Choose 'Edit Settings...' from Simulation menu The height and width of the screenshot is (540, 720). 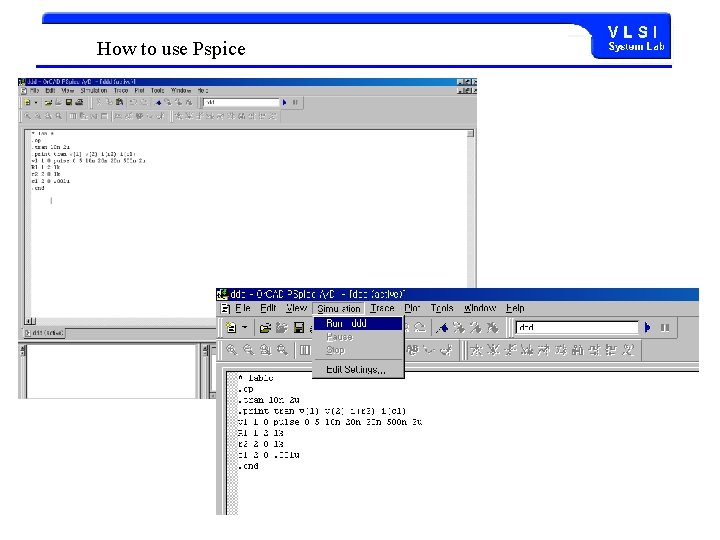click(x=358, y=369)
